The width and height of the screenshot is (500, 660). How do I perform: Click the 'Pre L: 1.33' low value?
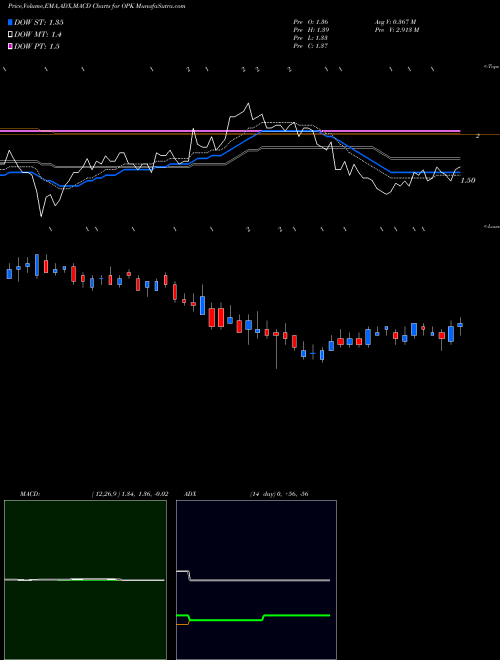pos(311,38)
